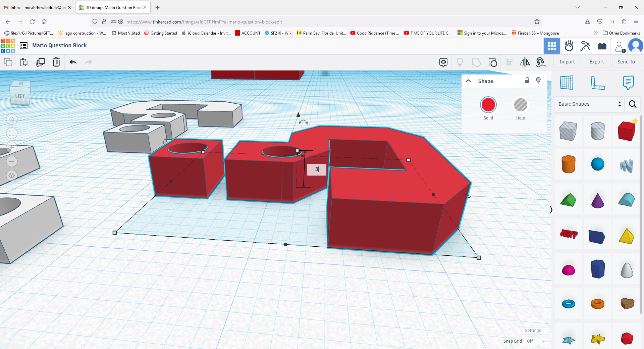Open the Basic Shapes category dropdown
644x349 pixels.
[589, 104]
